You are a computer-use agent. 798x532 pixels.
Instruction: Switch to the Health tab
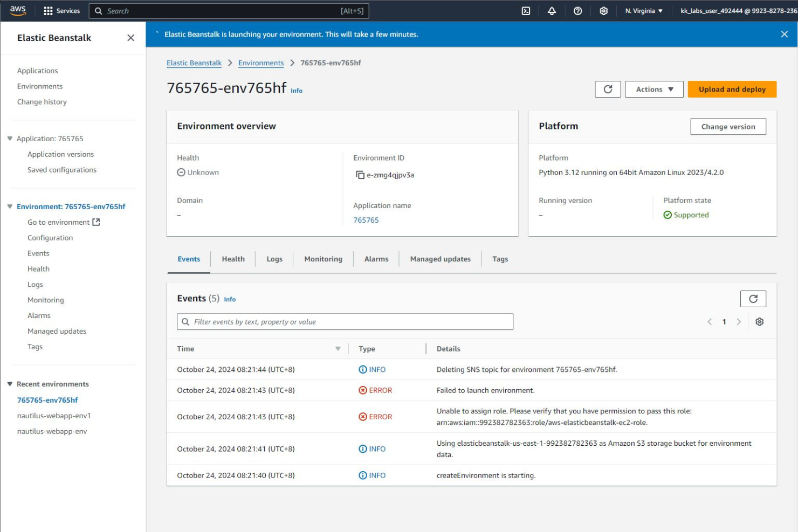(233, 259)
